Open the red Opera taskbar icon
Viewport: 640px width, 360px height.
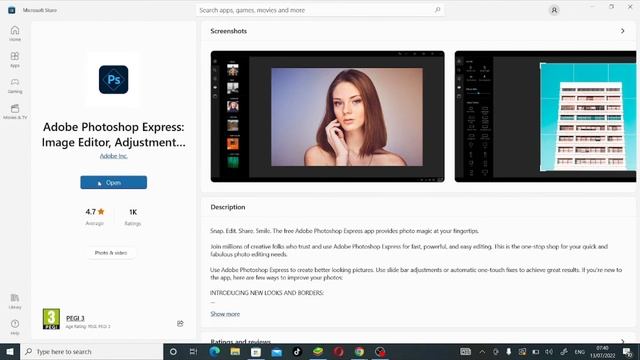click(338, 351)
